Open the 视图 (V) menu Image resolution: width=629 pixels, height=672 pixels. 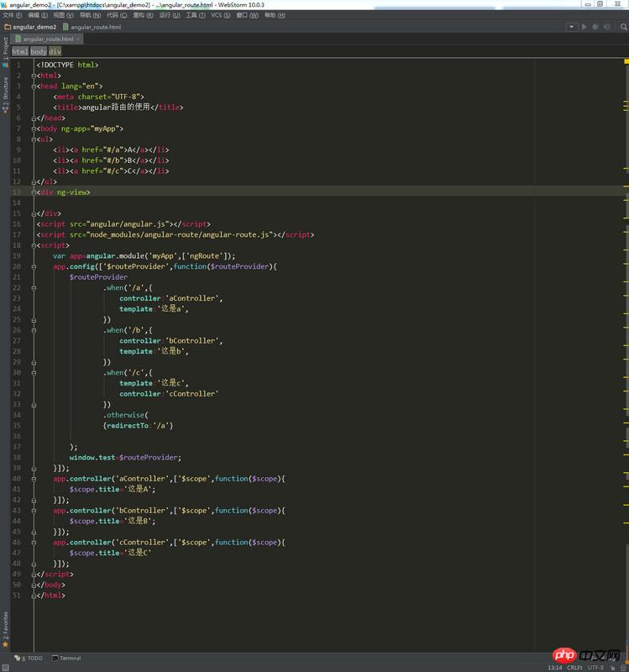tap(64, 15)
